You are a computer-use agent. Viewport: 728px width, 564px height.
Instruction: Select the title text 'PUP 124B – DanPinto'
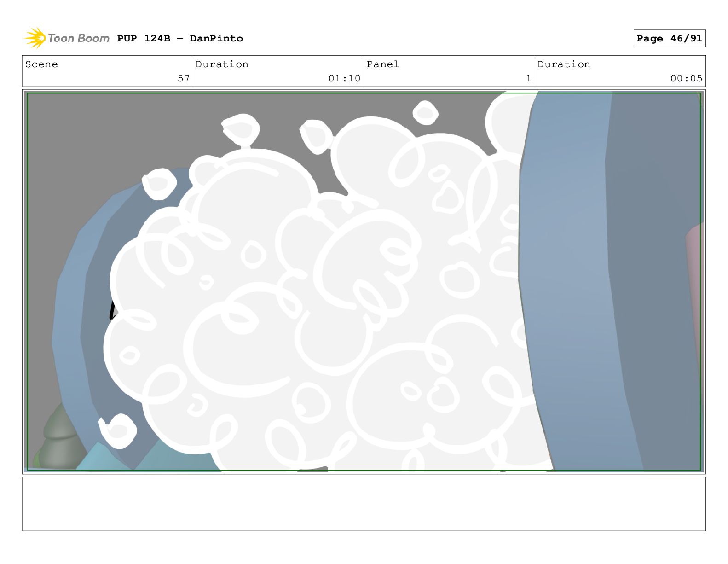pos(180,38)
